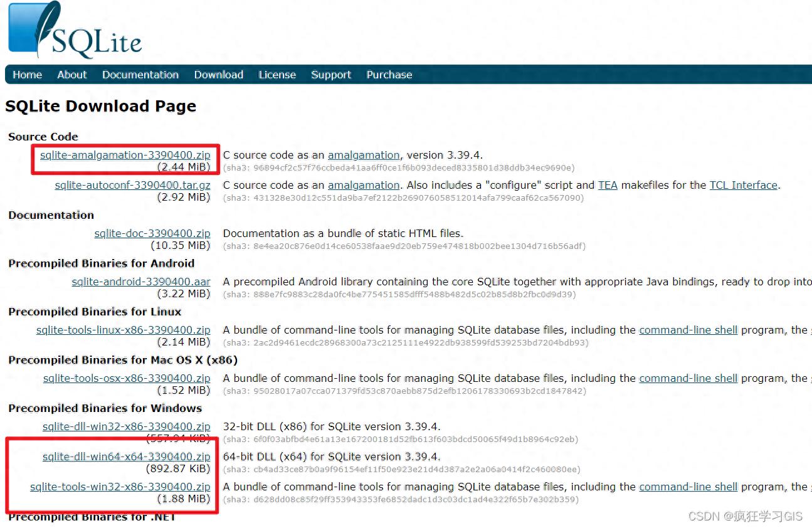Click the 32-bit DLL (x86) description text
Image resolution: width=812 pixels, height=528 pixels.
[x=332, y=426]
